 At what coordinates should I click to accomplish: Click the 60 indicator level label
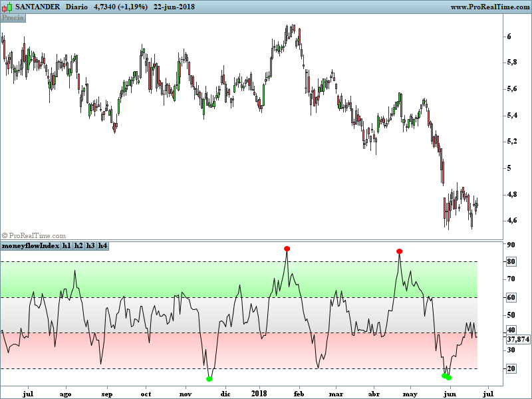[x=511, y=297]
